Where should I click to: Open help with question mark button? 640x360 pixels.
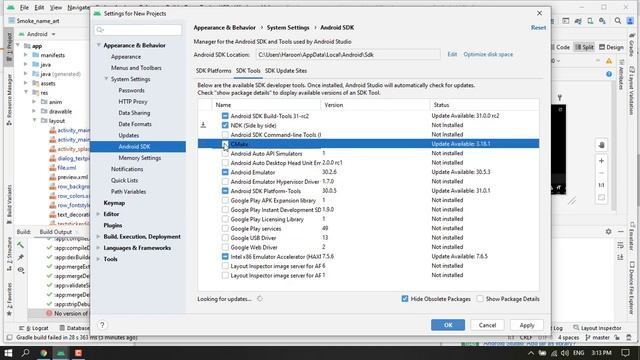(102, 325)
